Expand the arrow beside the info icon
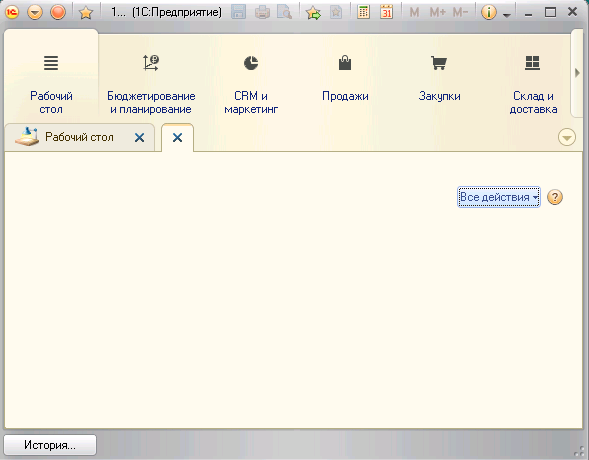 [507, 15]
